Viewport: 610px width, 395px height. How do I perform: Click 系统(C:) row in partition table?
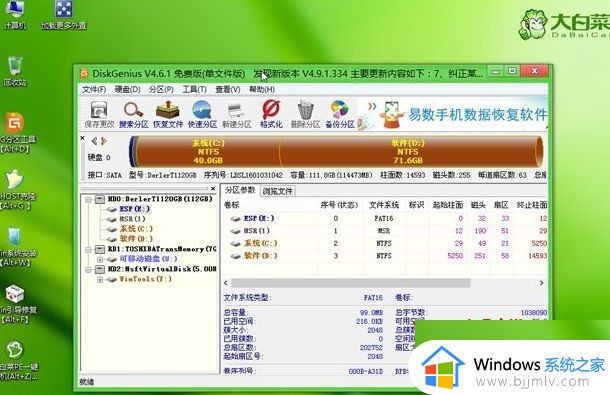(x=385, y=243)
